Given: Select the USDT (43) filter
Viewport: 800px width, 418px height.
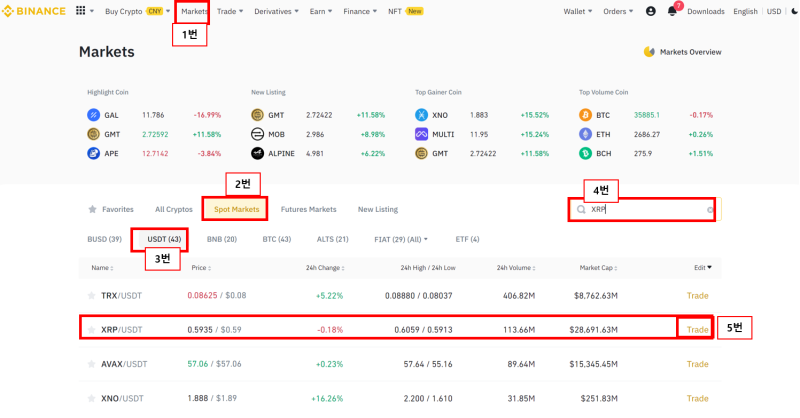Looking at the screenshot, I should 164,239.
